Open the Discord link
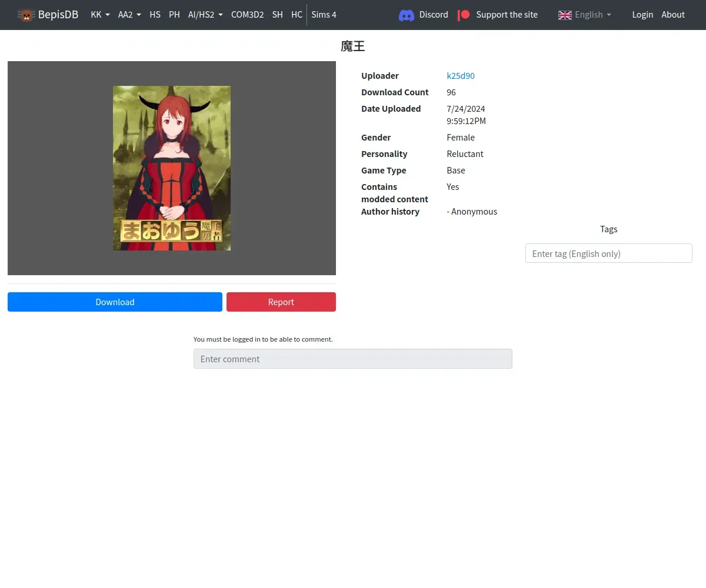This screenshot has height=588, width=706. point(434,15)
